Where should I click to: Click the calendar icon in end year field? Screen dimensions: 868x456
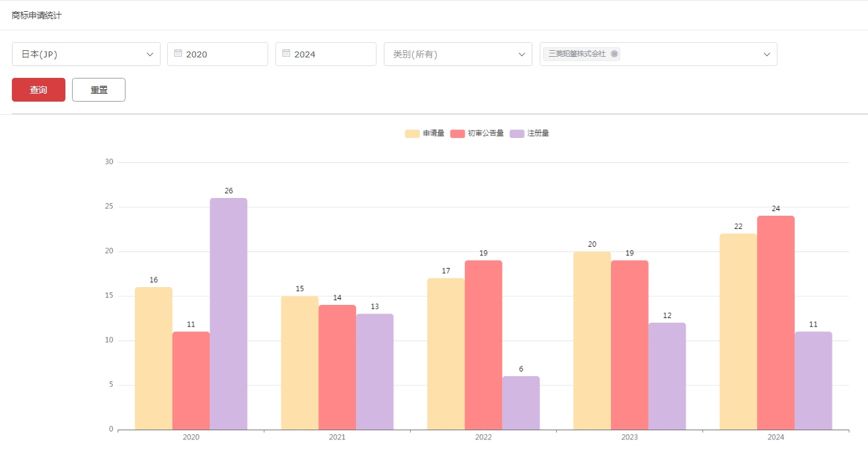[x=286, y=53]
